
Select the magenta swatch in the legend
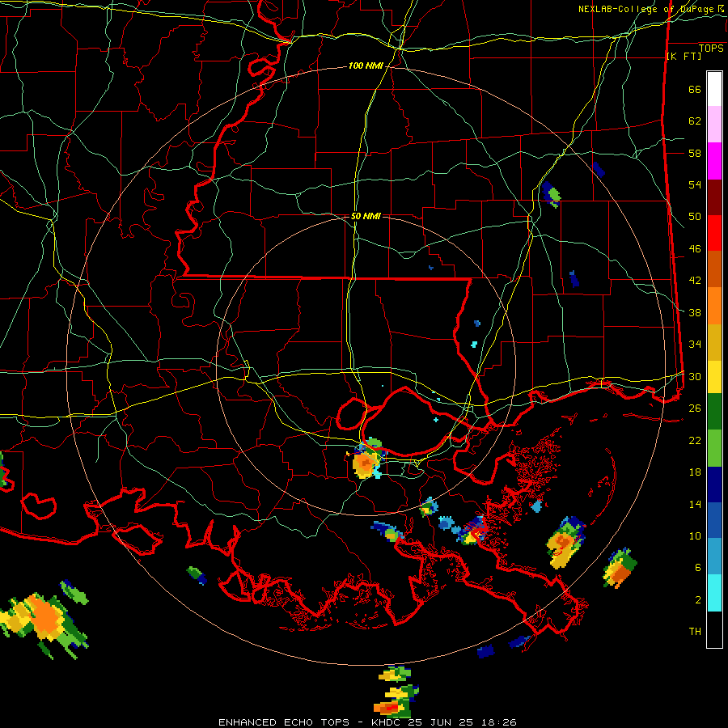click(x=714, y=161)
